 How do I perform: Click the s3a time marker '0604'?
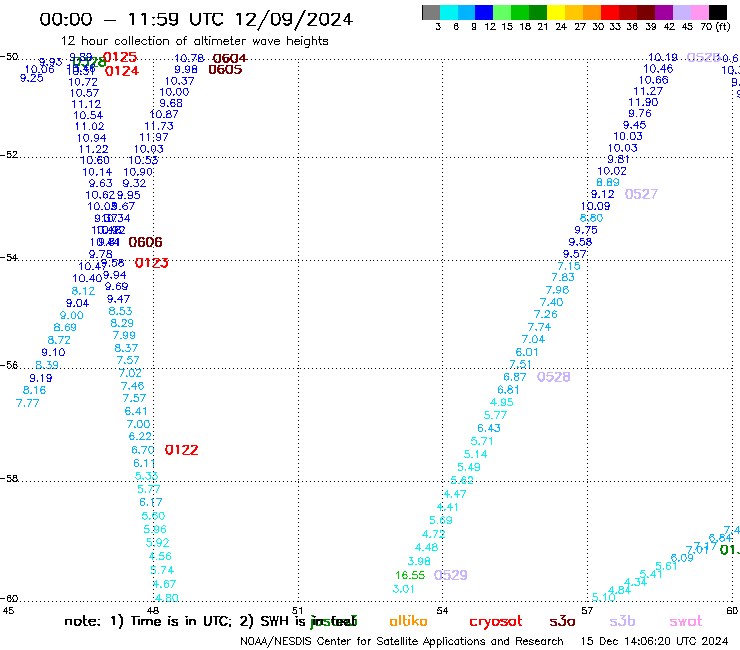tap(229, 59)
